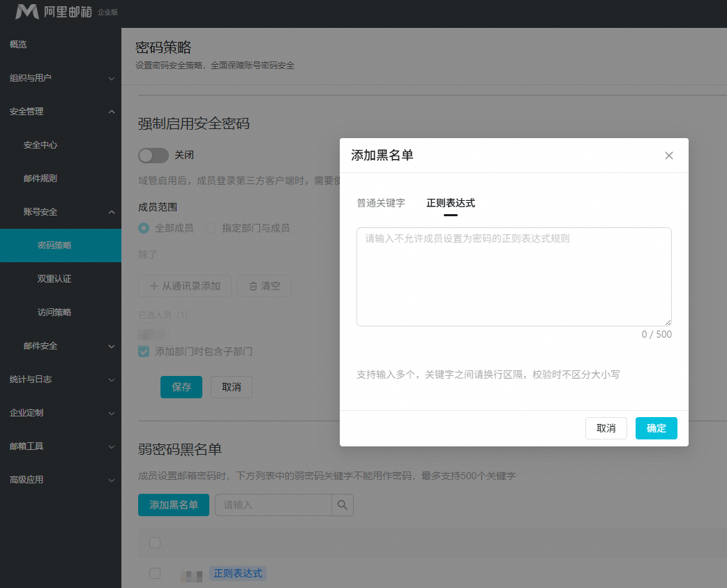The width and height of the screenshot is (727, 588).
Task: Click the plus icon on 从通讯录添加
Action: click(154, 287)
